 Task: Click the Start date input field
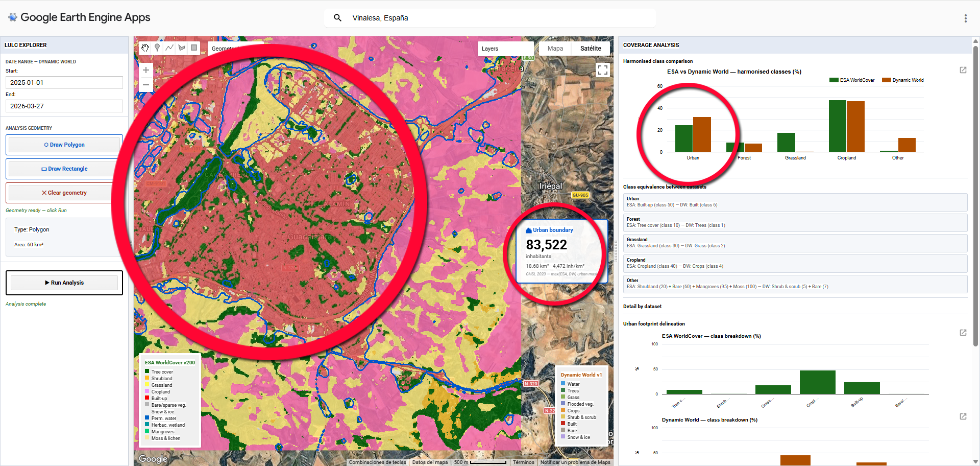pyautogui.click(x=64, y=83)
